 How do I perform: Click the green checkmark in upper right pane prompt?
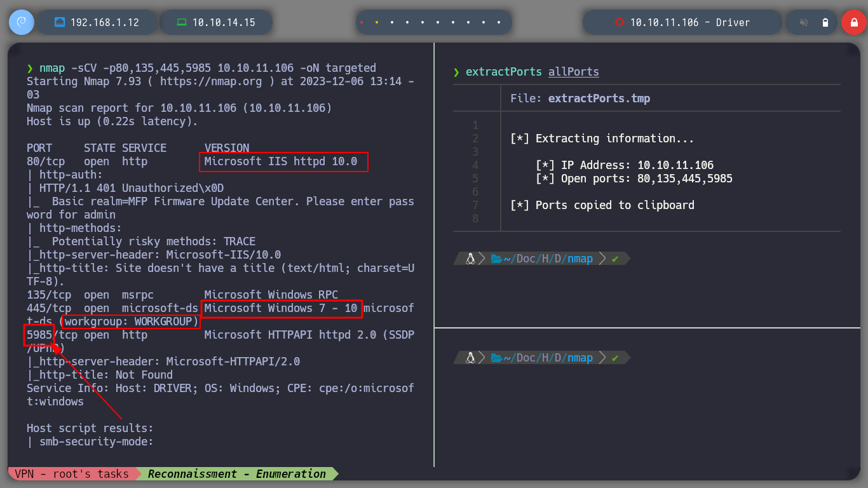[x=614, y=259]
